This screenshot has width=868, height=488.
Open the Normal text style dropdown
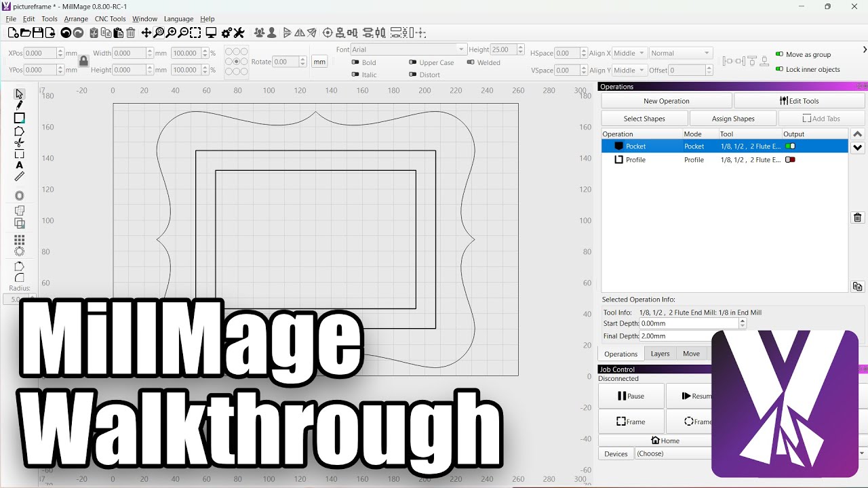click(x=681, y=53)
